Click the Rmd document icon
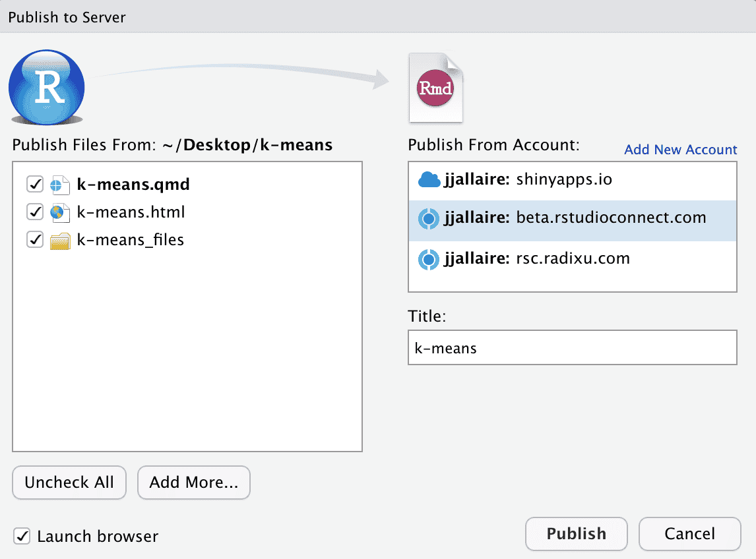This screenshot has height=559, width=756. point(435,88)
